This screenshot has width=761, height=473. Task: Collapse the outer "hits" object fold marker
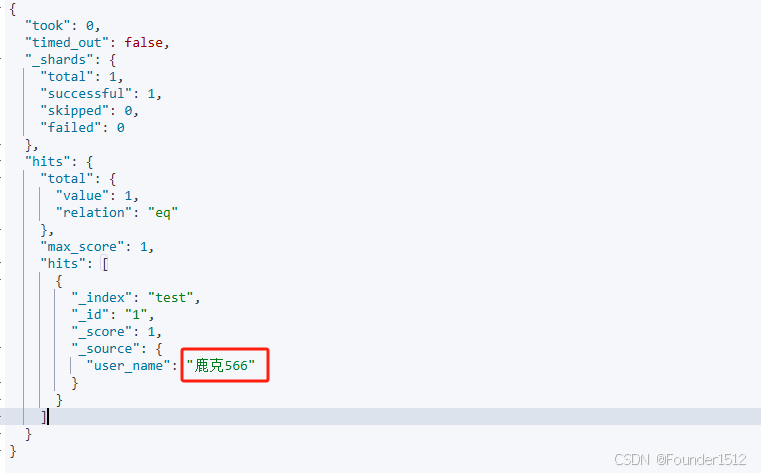pos(1,161)
